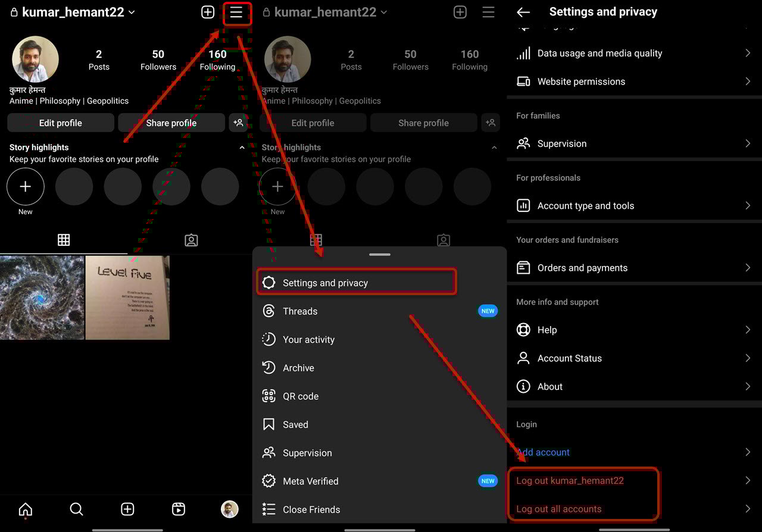Open Reels from the bottom navigation bar
The width and height of the screenshot is (762, 532).
pyautogui.click(x=178, y=509)
